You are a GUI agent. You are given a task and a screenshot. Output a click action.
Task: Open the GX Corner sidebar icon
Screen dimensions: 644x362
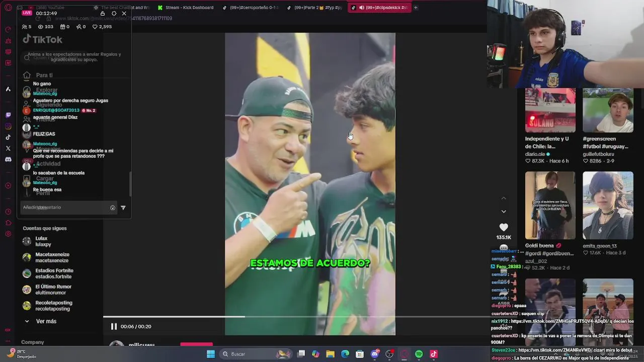pyautogui.click(x=8, y=330)
